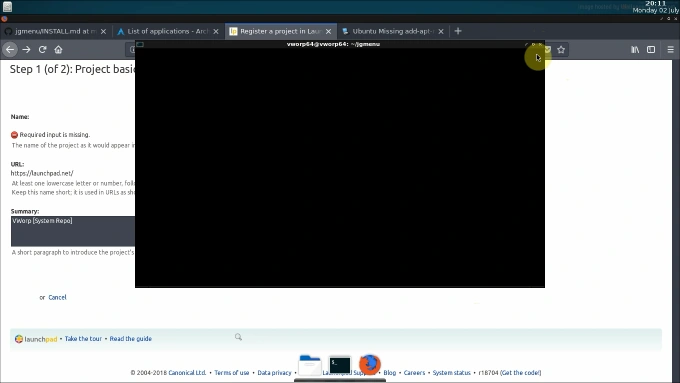Screen dimensions: 680x383
Task: Click the panel menu icon at top-left
Action: coord(7,7)
